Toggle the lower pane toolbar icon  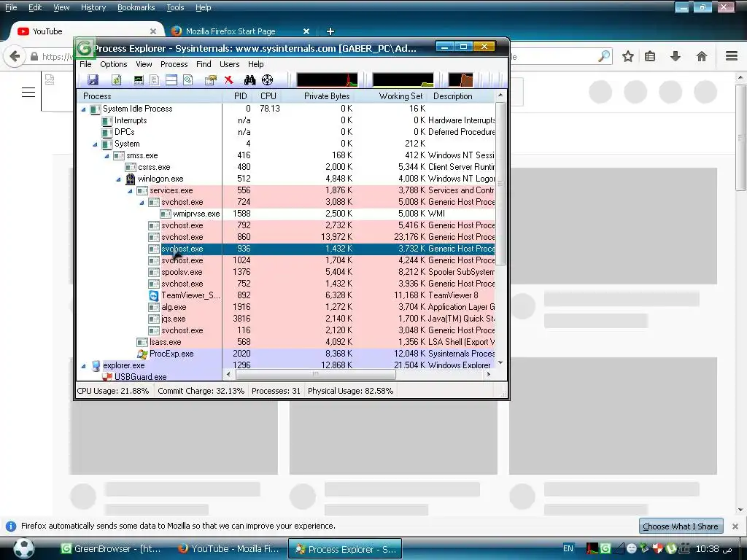[171, 80]
